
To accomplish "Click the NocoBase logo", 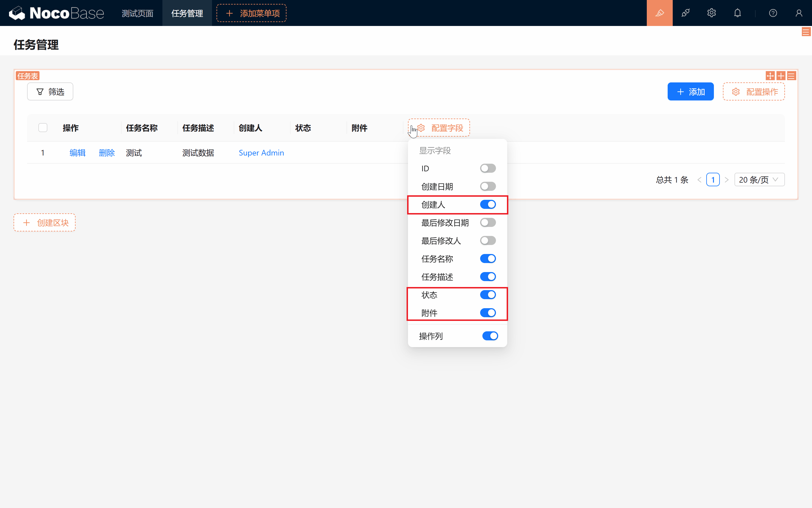I will [x=56, y=13].
